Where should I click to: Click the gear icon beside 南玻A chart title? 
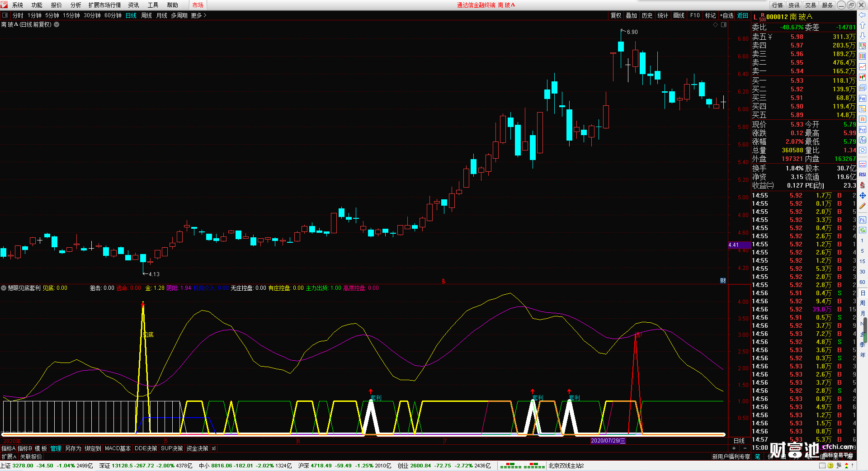(57, 24)
